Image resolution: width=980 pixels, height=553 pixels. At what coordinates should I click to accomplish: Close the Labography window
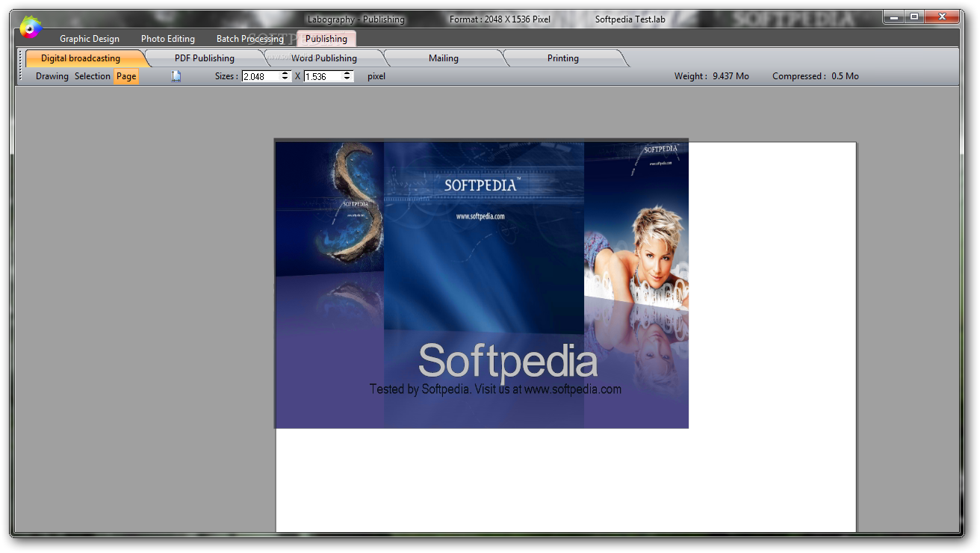coord(943,16)
